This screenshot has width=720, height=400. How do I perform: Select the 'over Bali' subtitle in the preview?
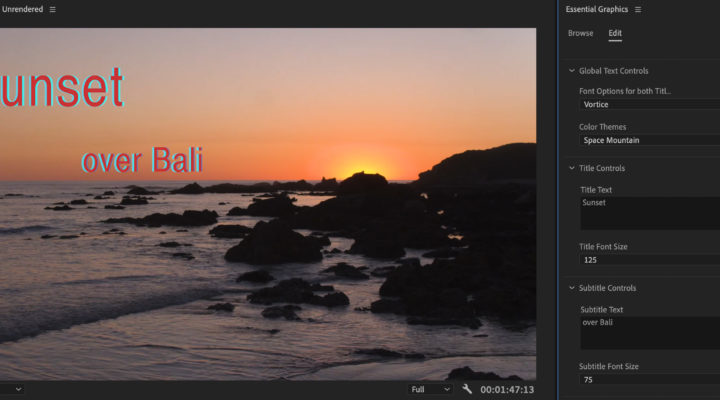pos(142,160)
